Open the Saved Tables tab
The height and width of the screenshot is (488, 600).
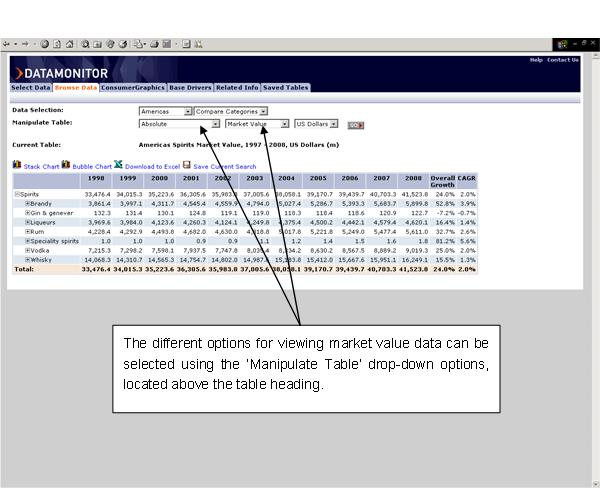(285, 88)
